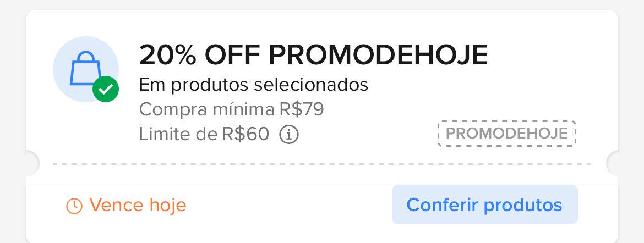Viewport: 644px width, 243px height.
Task: Click the 20% figure in the title
Action: click(167, 55)
